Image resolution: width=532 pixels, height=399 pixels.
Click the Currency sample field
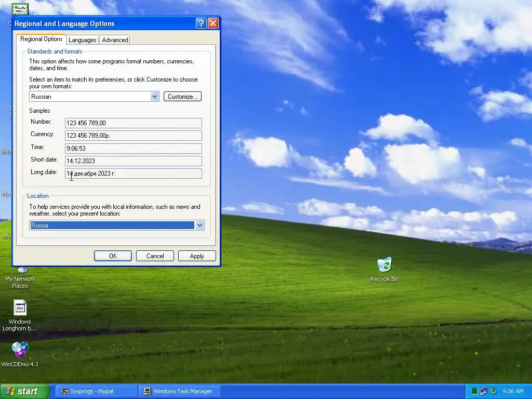click(134, 136)
